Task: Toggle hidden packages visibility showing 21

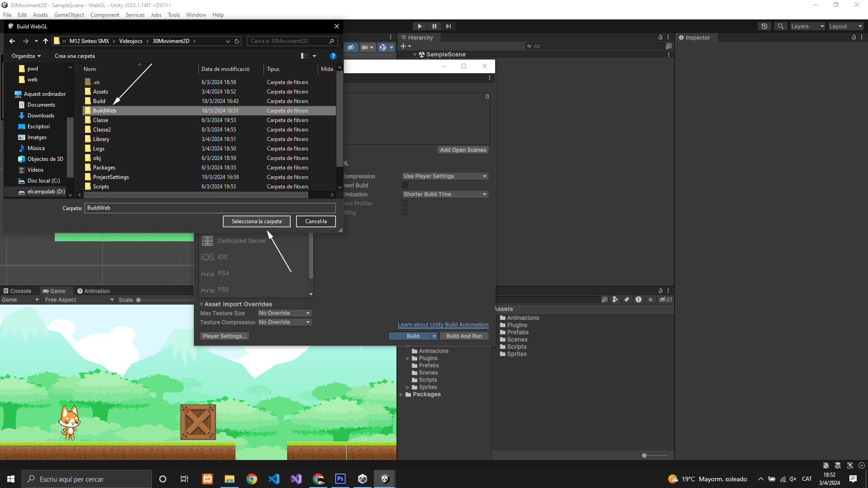Action: (x=665, y=300)
